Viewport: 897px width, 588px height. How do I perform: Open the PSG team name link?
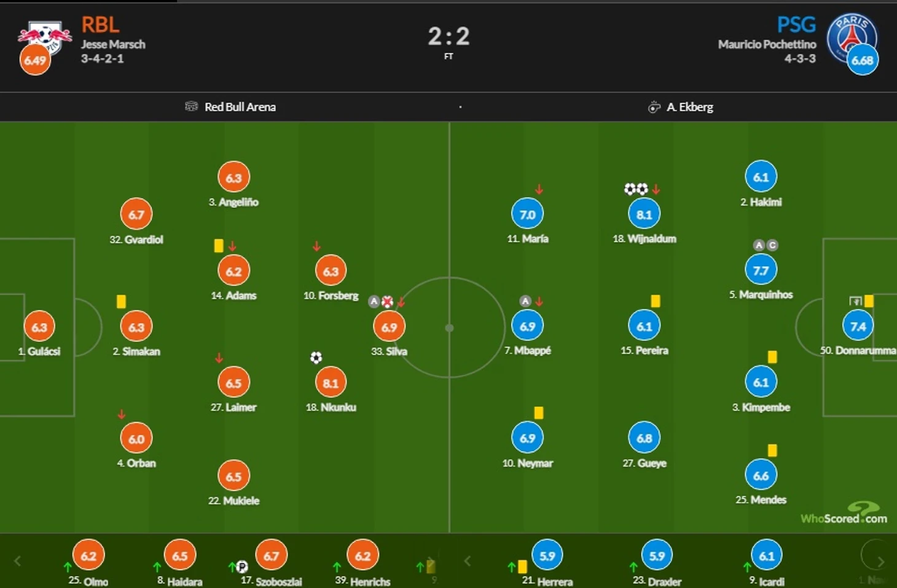coord(796,25)
